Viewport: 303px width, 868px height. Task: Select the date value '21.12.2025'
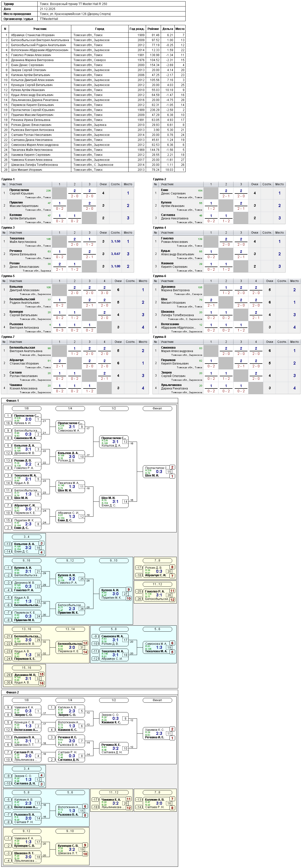(48, 9)
